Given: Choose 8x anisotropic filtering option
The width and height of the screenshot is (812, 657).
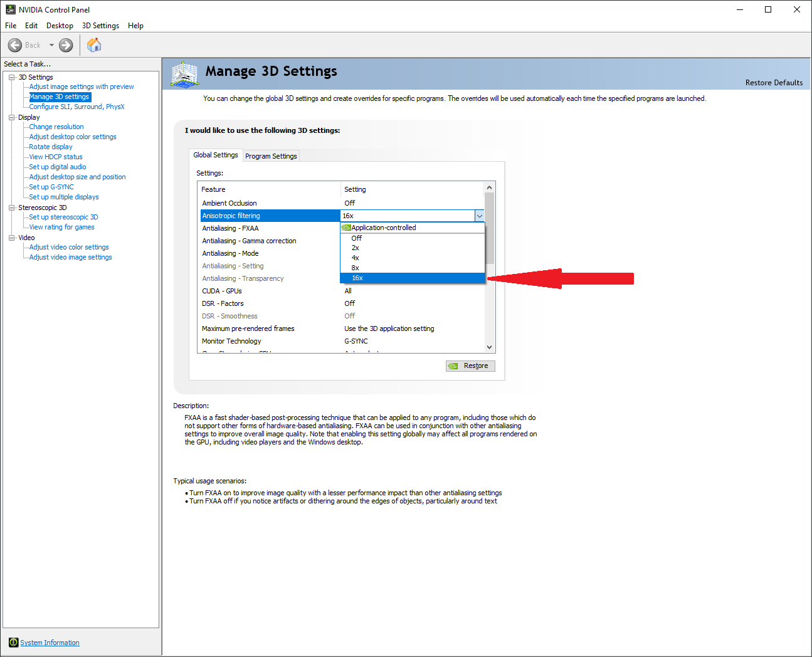Looking at the screenshot, I should pos(413,268).
